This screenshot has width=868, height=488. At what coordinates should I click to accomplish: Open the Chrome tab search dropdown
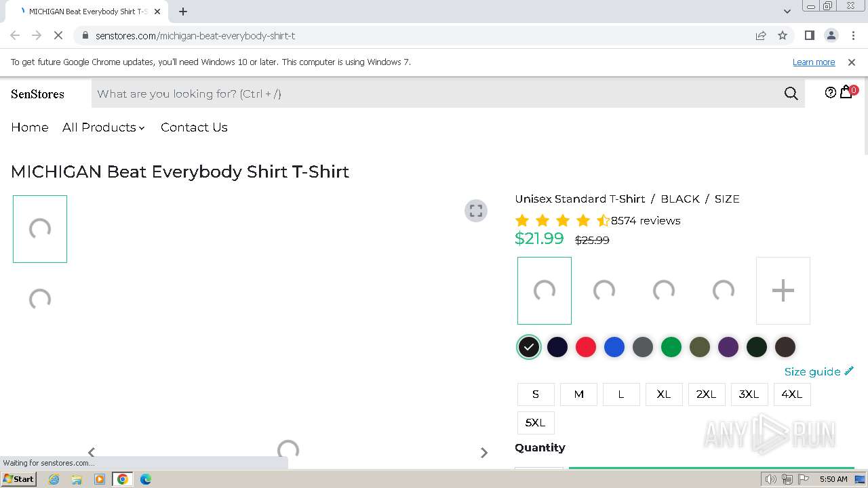point(787,12)
